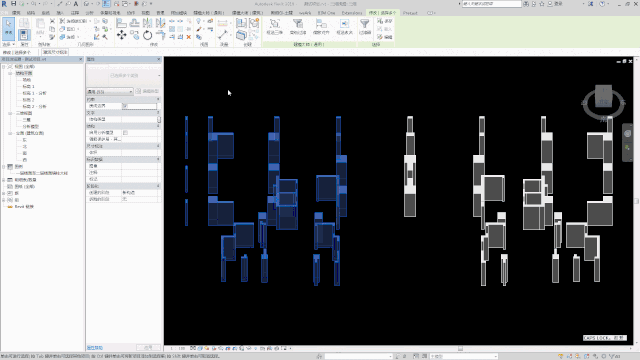Select the Align tool in Modify panel
Image resolution: width=640 pixels, height=360 pixels.
click(121, 23)
